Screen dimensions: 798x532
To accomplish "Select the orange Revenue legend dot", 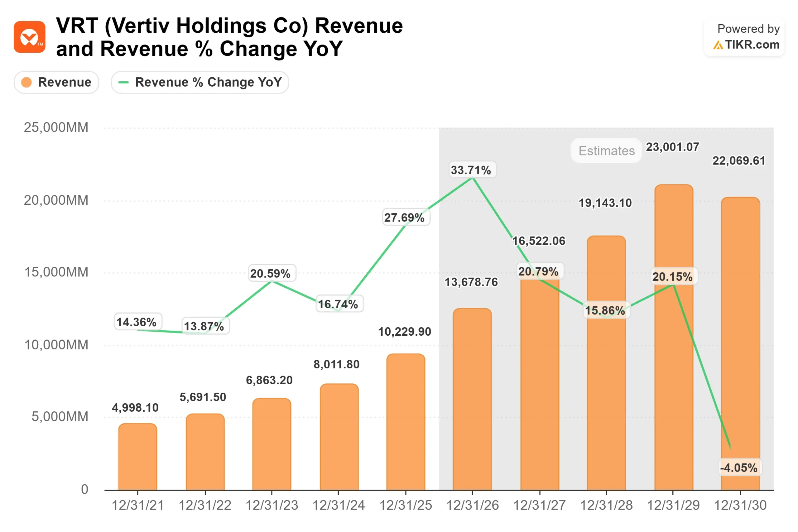I will (26, 82).
